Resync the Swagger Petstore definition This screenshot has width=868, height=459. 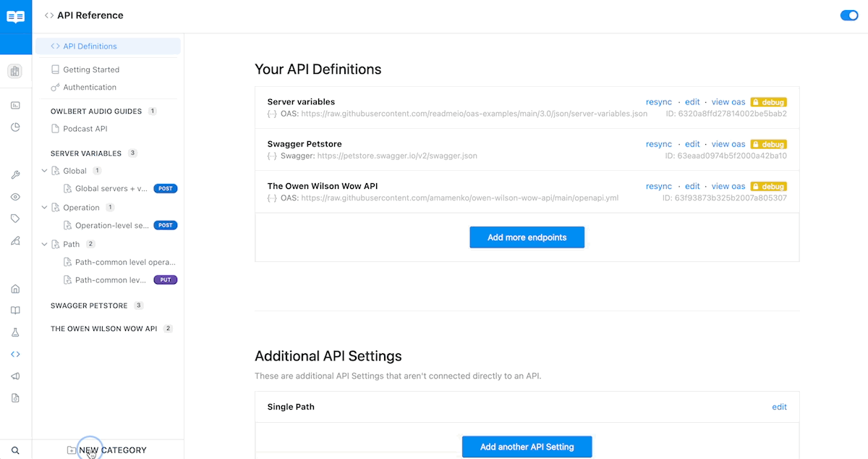[x=659, y=144]
